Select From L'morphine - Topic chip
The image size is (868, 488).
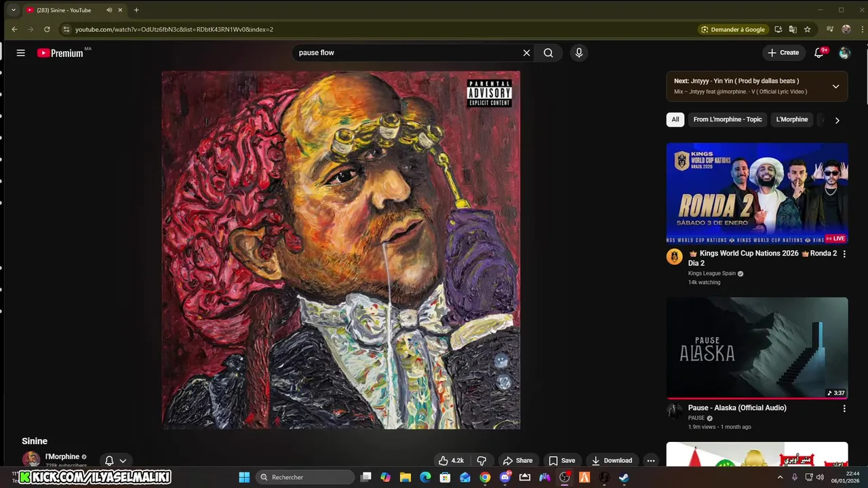[x=728, y=119]
